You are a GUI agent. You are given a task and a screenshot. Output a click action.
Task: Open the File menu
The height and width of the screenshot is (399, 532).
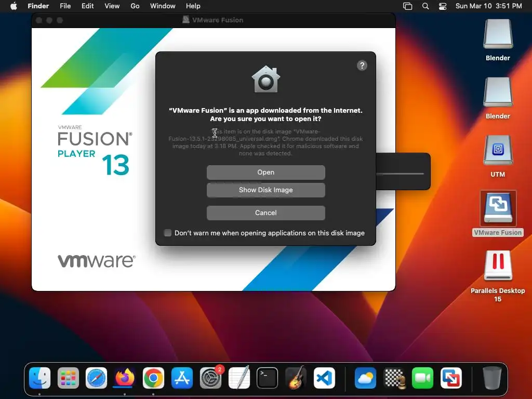pyautogui.click(x=65, y=6)
